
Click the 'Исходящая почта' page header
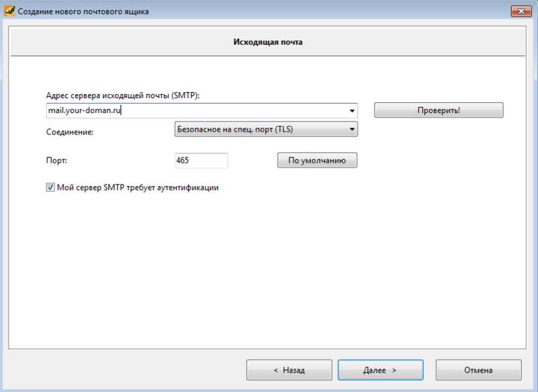(268, 42)
